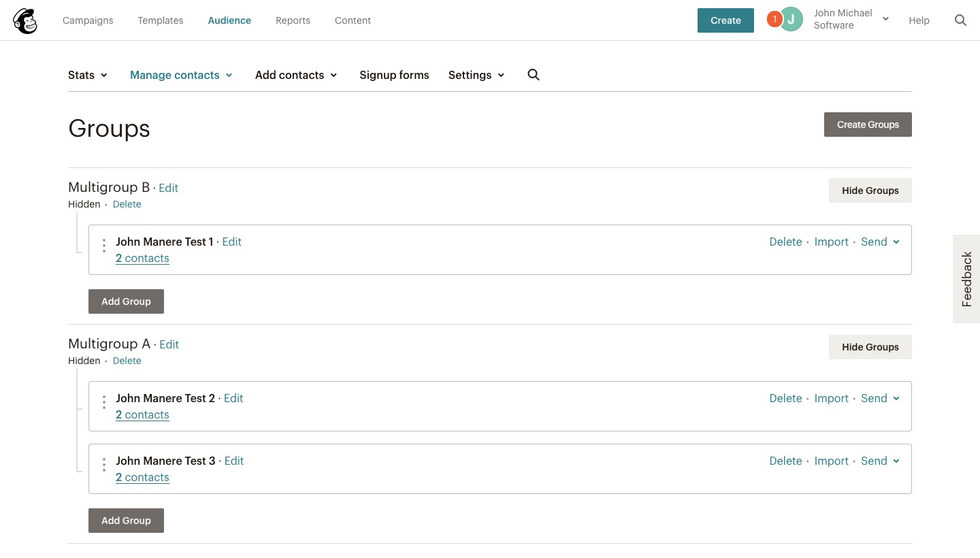
Task: Expand the Manage contacts menu
Action: pos(181,75)
